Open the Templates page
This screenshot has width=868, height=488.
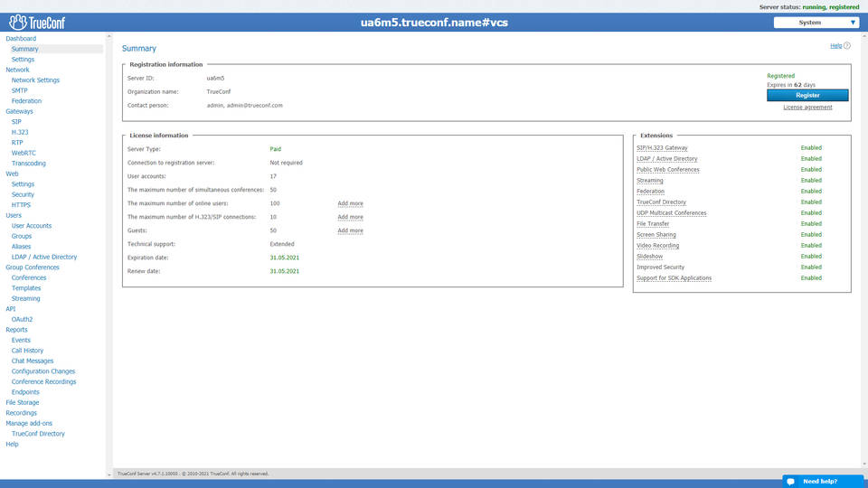(26, 288)
